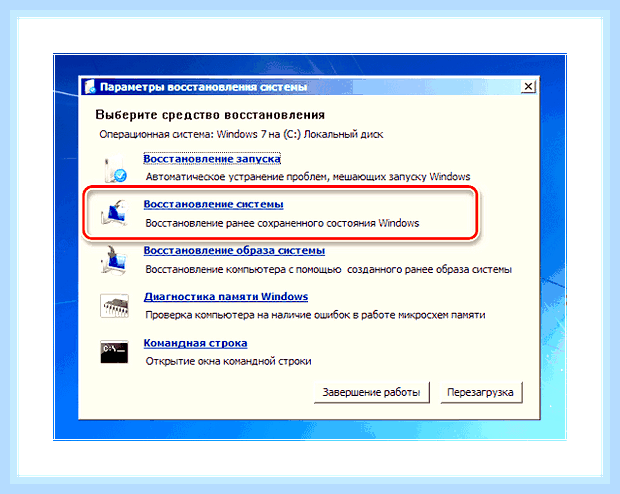Viewport: 620px width, 494px height.
Task: Click the command prompt console icon
Action: click(114, 352)
